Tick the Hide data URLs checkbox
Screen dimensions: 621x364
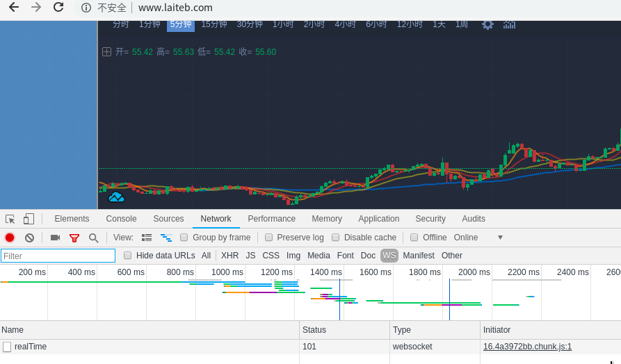point(128,256)
